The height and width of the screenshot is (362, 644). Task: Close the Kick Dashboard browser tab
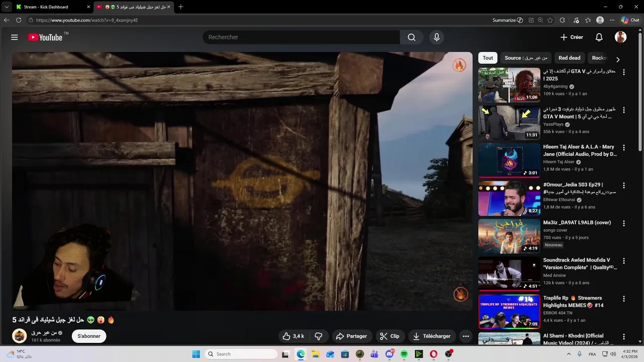coord(89,7)
